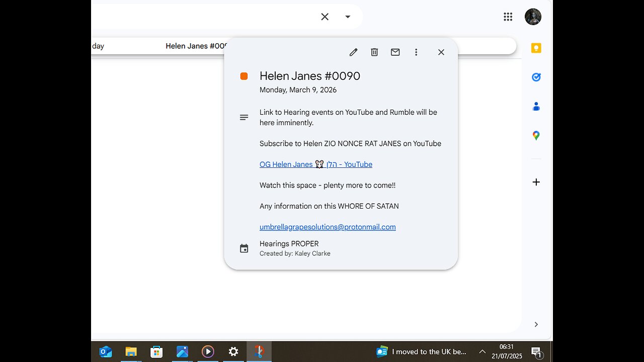
Task: Click 'Watch this space - plenty more to come!!' text
Action: click(328, 185)
